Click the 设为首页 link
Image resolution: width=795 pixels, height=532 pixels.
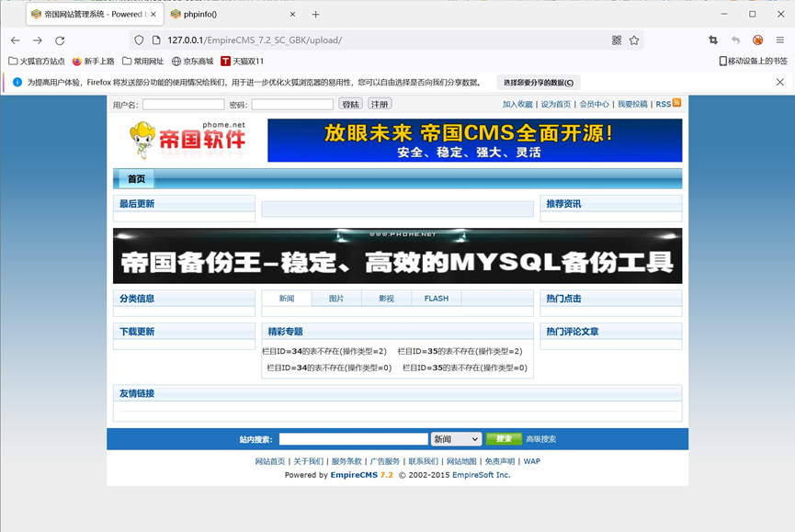[x=556, y=105]
